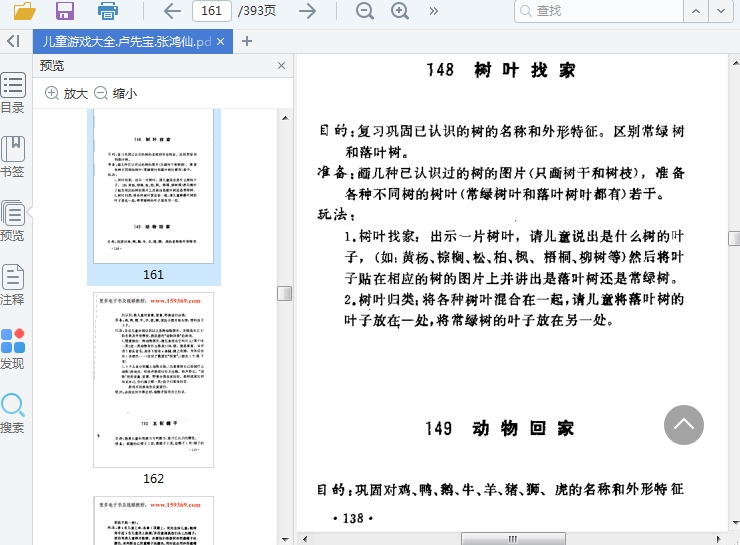Select the partially visible page 163 thumbnail
The image size is (740, 545).
tap(153, 520)
